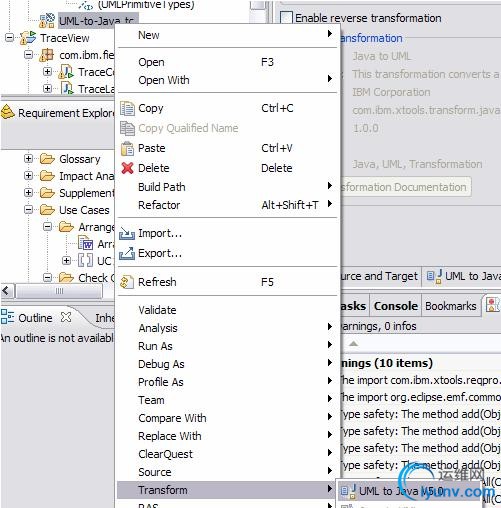Select 'The import org.eclipse.emf.commo' warning row
This screenshot has height=508, width=501.
pyautogui.click(x=420, y=397)
